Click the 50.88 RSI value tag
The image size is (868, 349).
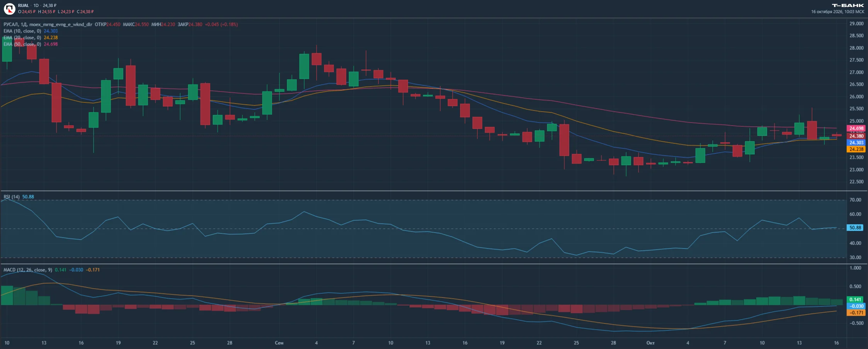click(x=855, y=228)
